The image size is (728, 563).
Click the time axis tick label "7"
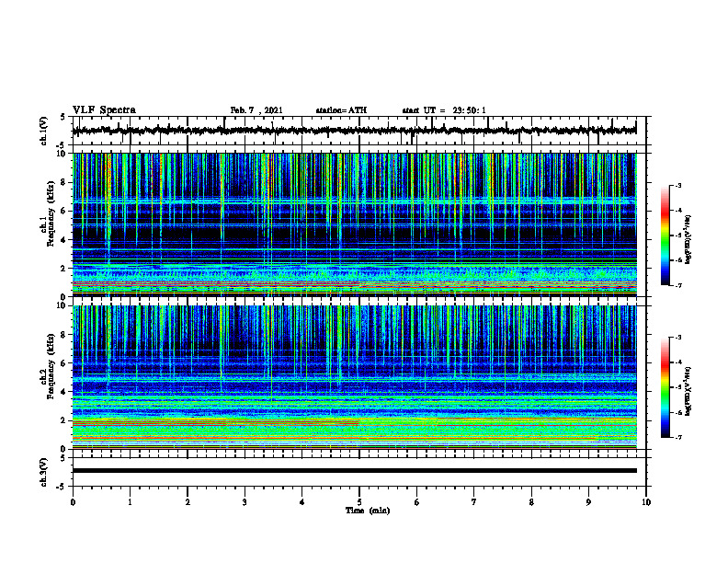[x=474, y=502]
